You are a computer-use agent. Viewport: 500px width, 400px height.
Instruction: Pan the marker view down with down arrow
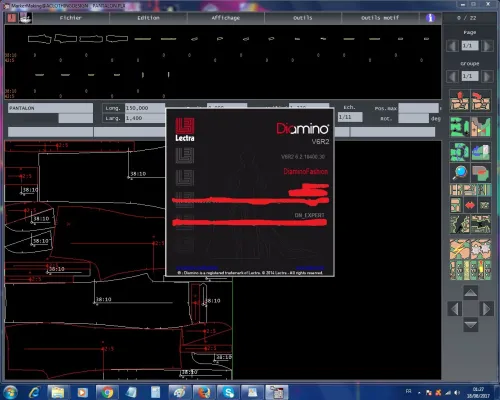(x=470, y=325)
